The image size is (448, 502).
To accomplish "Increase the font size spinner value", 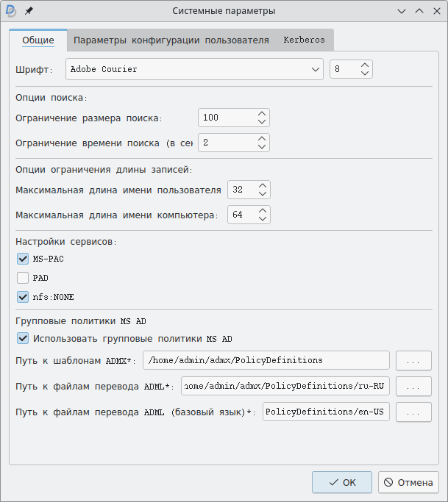I will 365,65.
